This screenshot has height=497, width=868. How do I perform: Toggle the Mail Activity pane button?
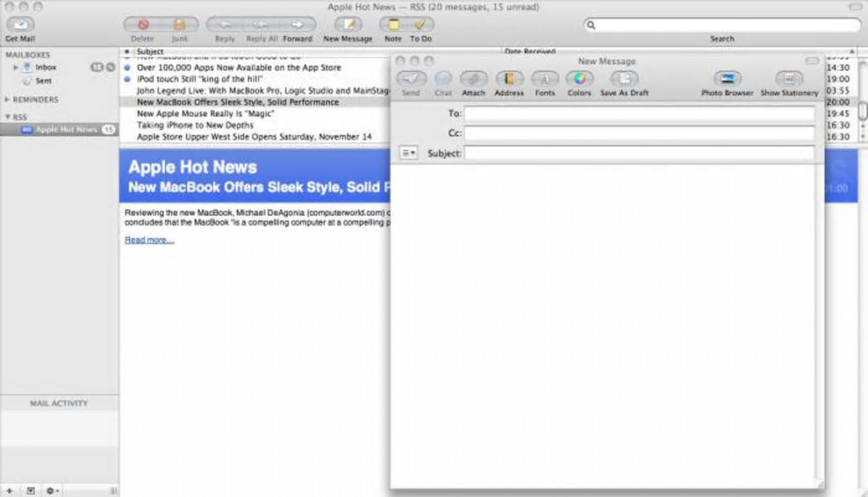31,491
